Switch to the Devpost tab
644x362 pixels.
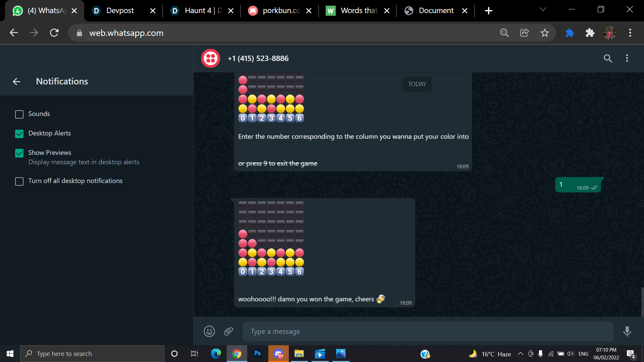coord(120,11)
